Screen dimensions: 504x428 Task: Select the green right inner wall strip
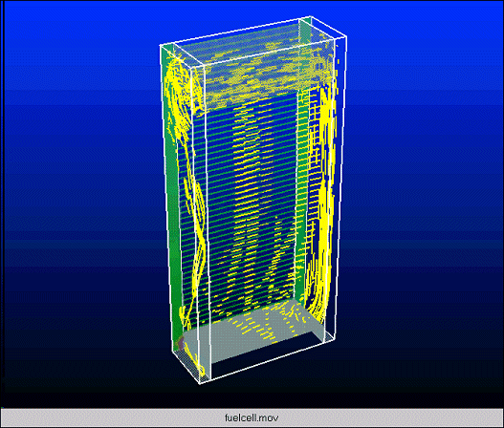[301, 193]
